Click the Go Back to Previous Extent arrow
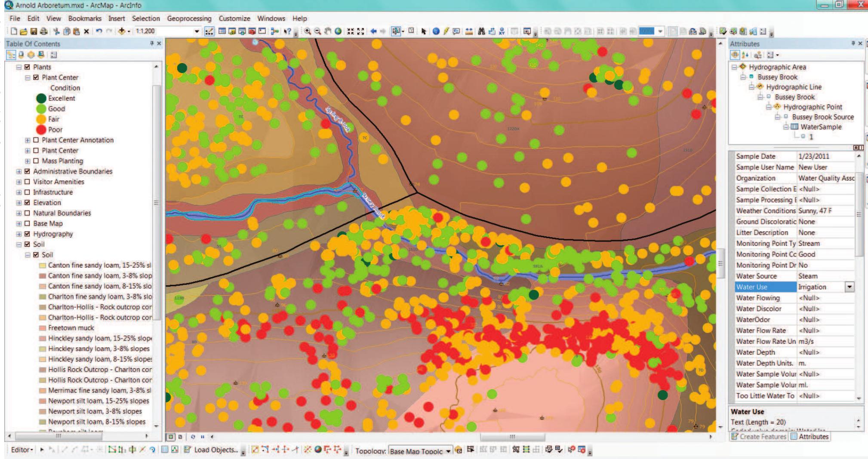The image size is (868, 459). point(373,31)
